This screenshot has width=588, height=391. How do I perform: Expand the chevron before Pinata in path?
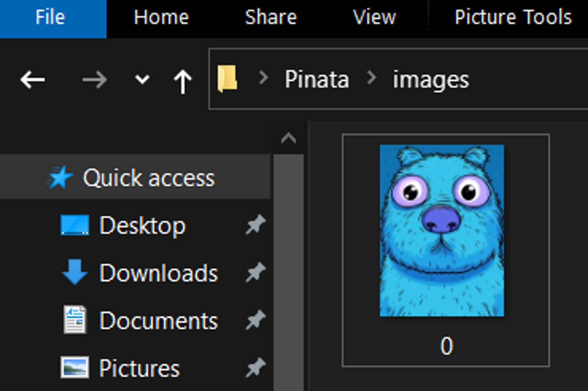(x=263, y=78)
